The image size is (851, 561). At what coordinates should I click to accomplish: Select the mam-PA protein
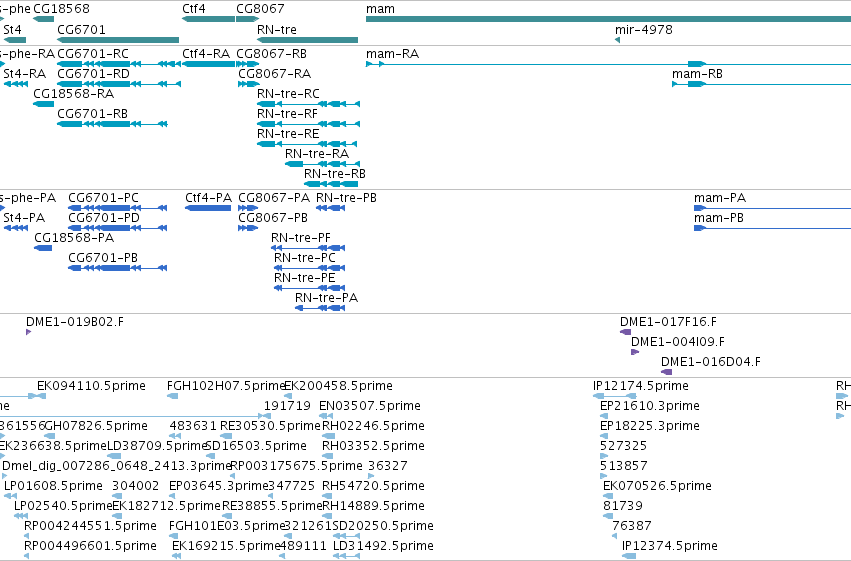tap(772, 208)
